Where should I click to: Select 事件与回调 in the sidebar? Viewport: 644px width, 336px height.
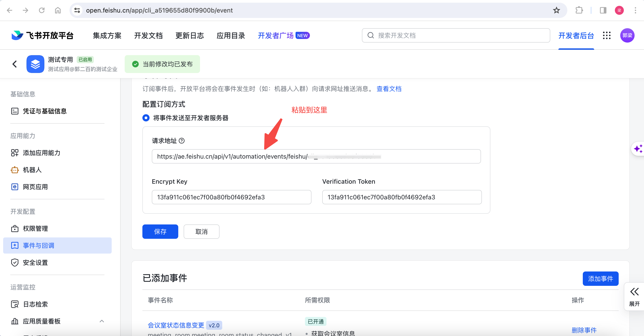[x=57, y=246]
